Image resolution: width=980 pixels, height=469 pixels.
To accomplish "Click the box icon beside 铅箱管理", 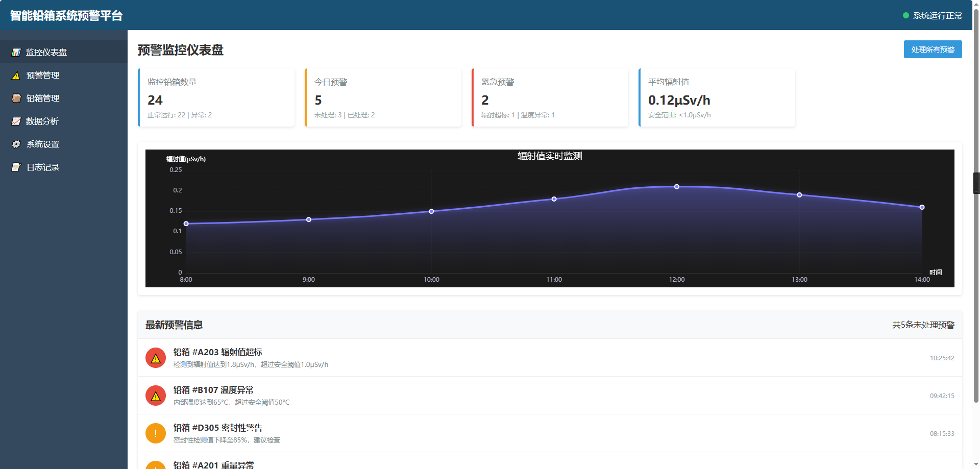I will coord(16,98).
